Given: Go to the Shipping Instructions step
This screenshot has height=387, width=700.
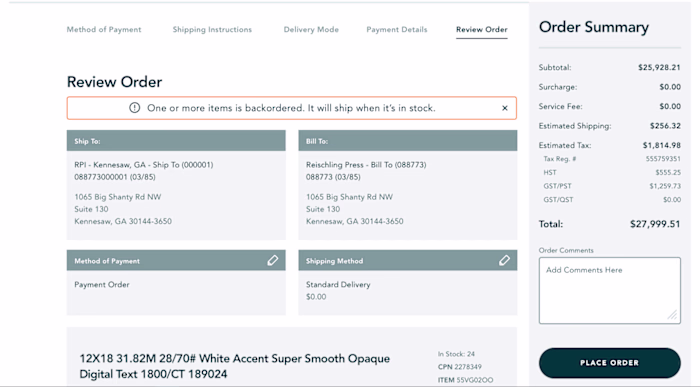Looking at the screenshot, I should pyautogui.click(x=212, y=29).
